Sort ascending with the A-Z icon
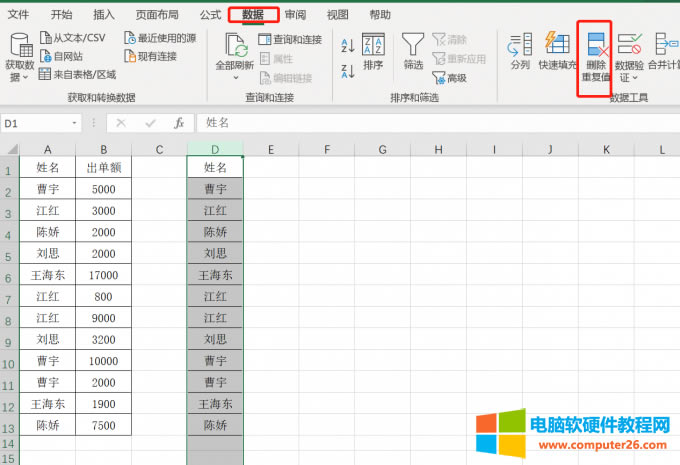The height and width of the screenshot is (465, 680). [347, 45]
